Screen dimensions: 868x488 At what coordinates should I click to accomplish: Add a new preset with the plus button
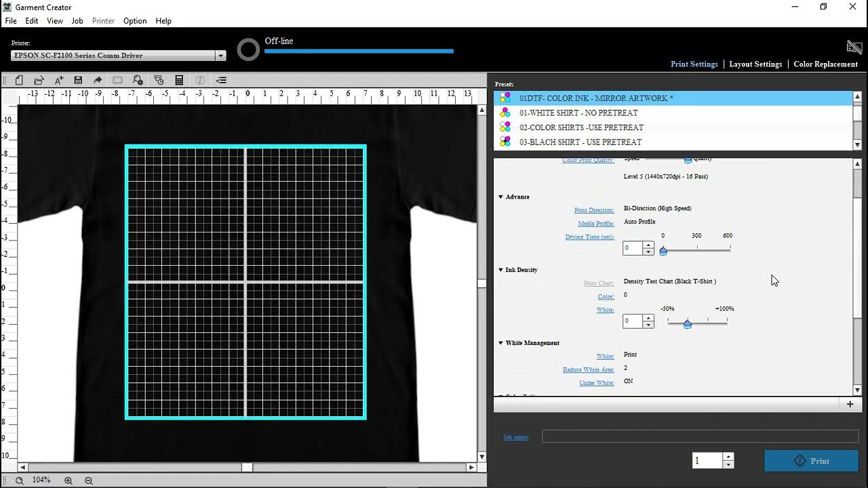click(x=850, y=404)
